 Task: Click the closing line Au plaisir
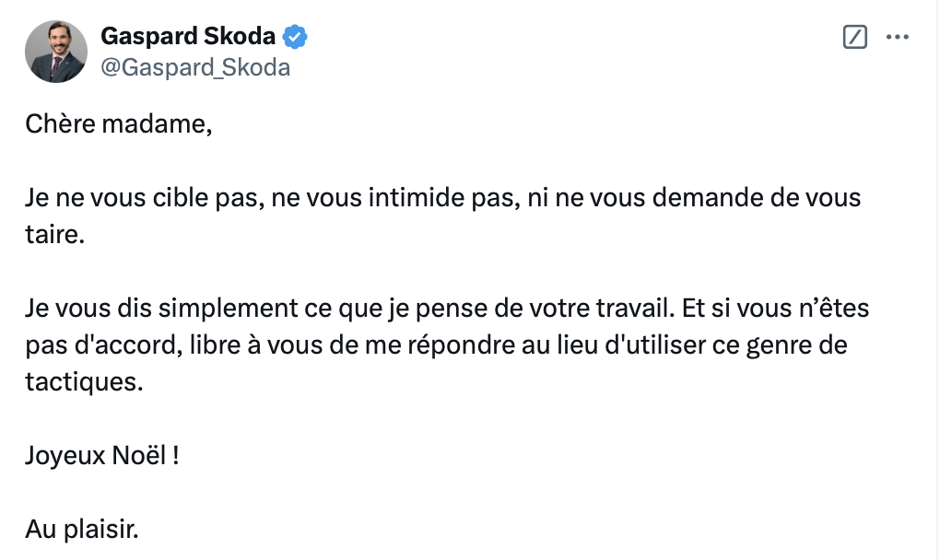tap(81, 530)
